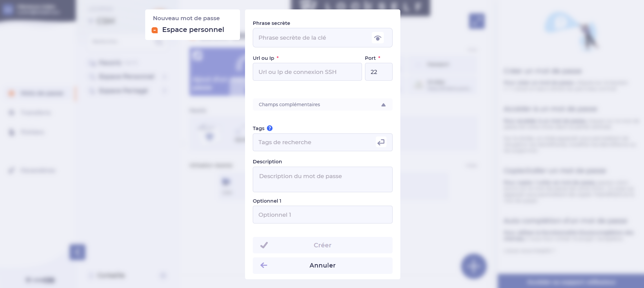The height and width of the screenshot is (288, 644).
Task: Click the enter arrow icon in Tags field
Action: point(381,142)
